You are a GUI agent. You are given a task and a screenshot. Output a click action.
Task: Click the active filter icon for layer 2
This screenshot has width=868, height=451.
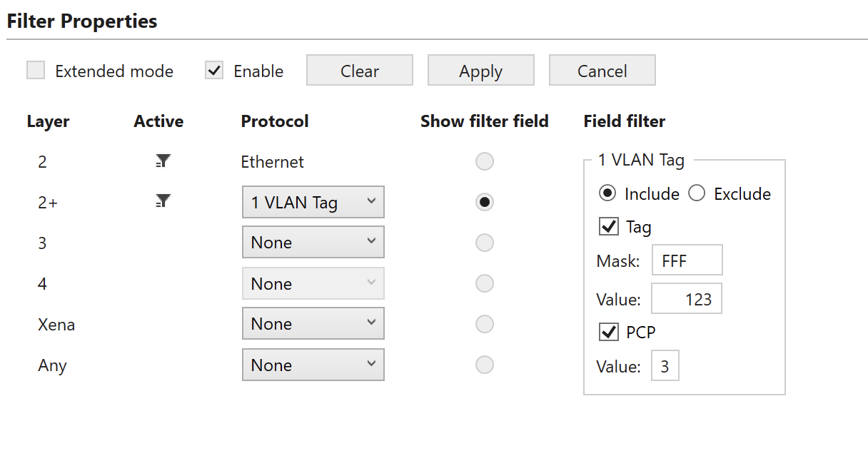click(163, 162)
